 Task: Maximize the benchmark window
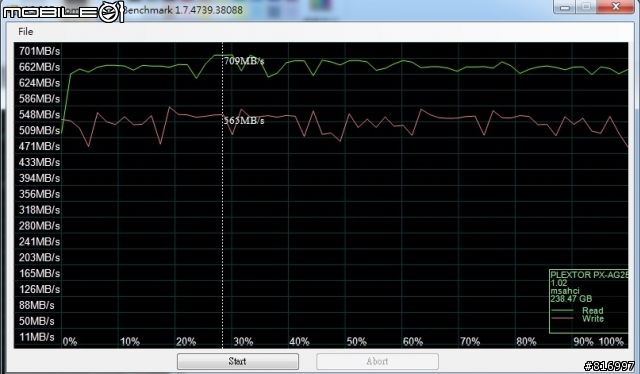[x=586, y=7]
